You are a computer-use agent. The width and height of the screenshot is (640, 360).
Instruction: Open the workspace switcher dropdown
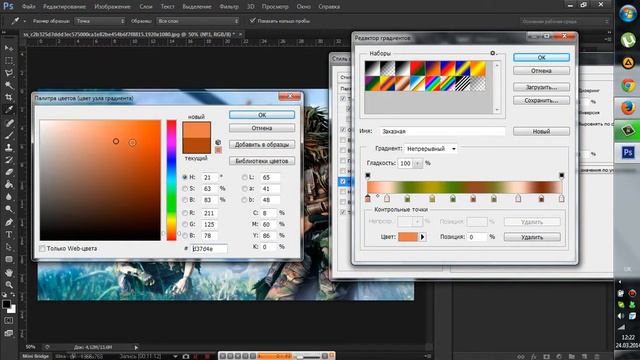(x=564, y=21)
